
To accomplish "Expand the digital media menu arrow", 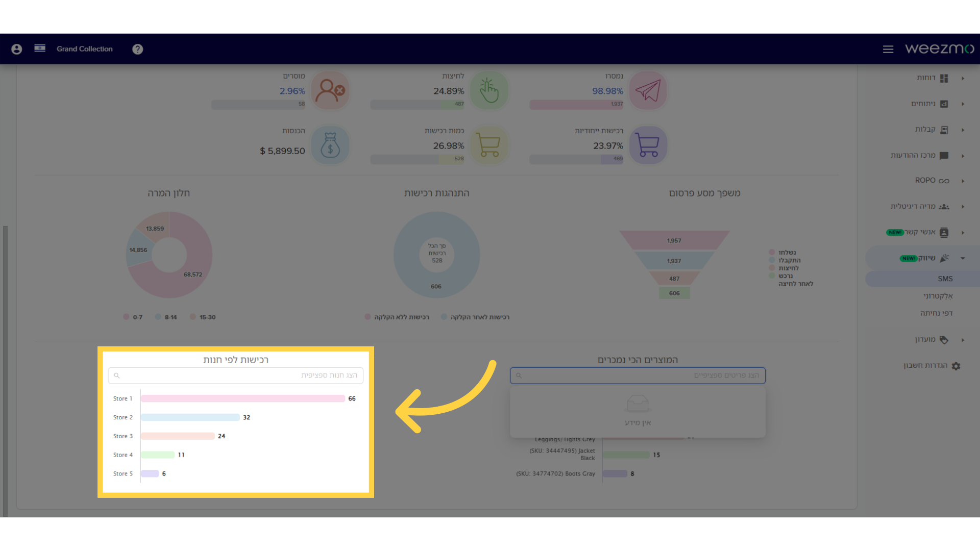I will click(963, 207).
